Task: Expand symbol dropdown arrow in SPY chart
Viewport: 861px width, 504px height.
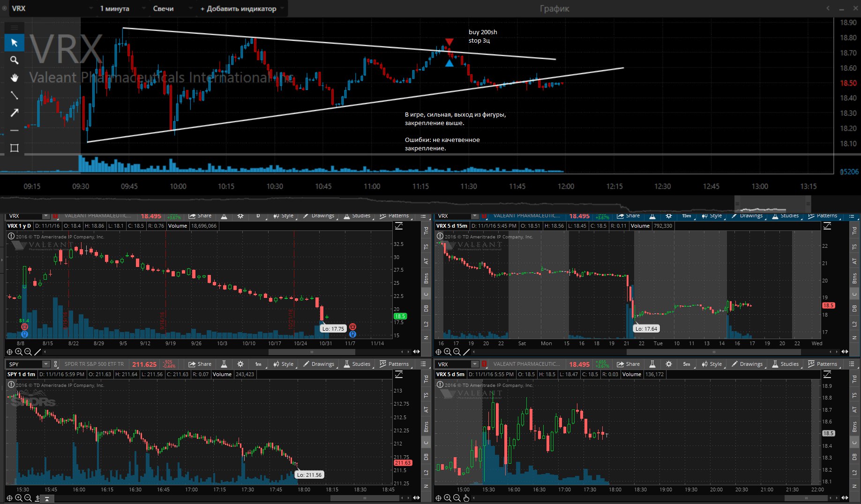Action: (45, 364)
